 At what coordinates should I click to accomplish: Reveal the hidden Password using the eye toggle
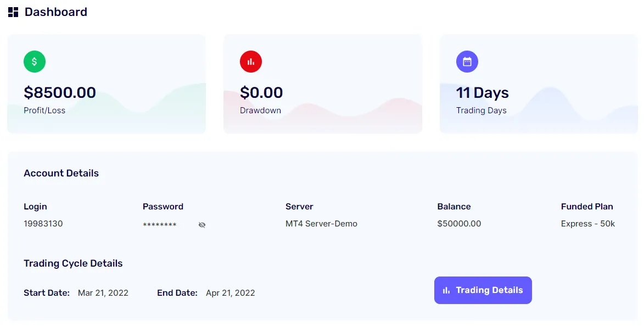(202, 225)
